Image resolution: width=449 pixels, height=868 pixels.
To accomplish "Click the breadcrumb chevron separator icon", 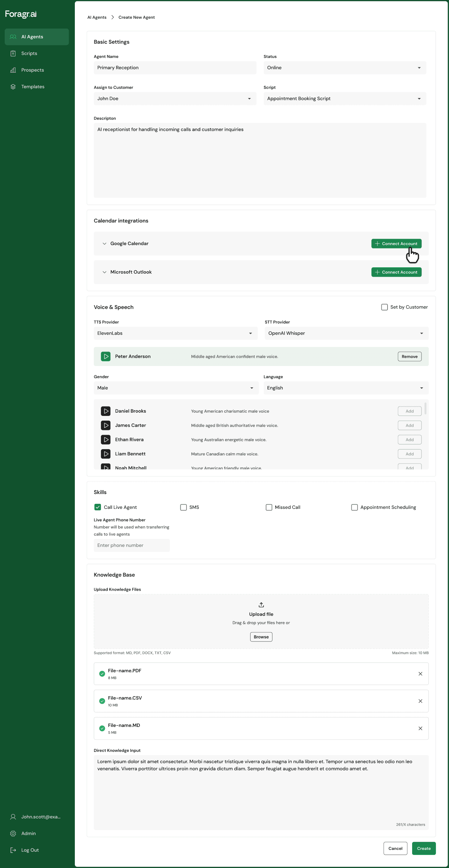I will 112,17.
